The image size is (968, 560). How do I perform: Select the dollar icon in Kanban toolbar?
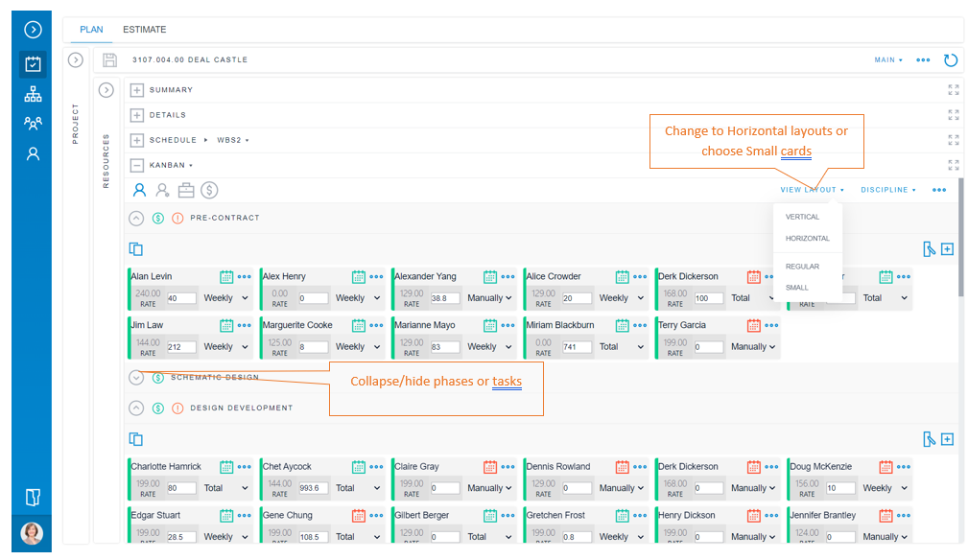[209, 190]
